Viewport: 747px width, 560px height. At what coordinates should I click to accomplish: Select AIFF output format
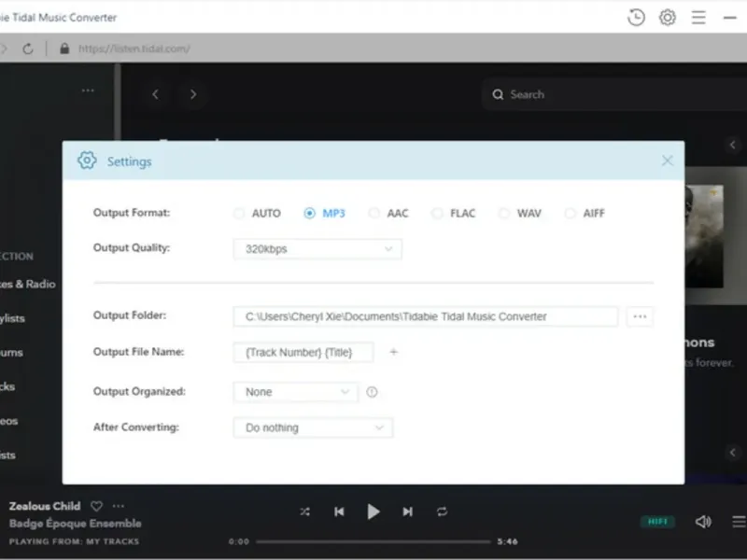[585, 214]
